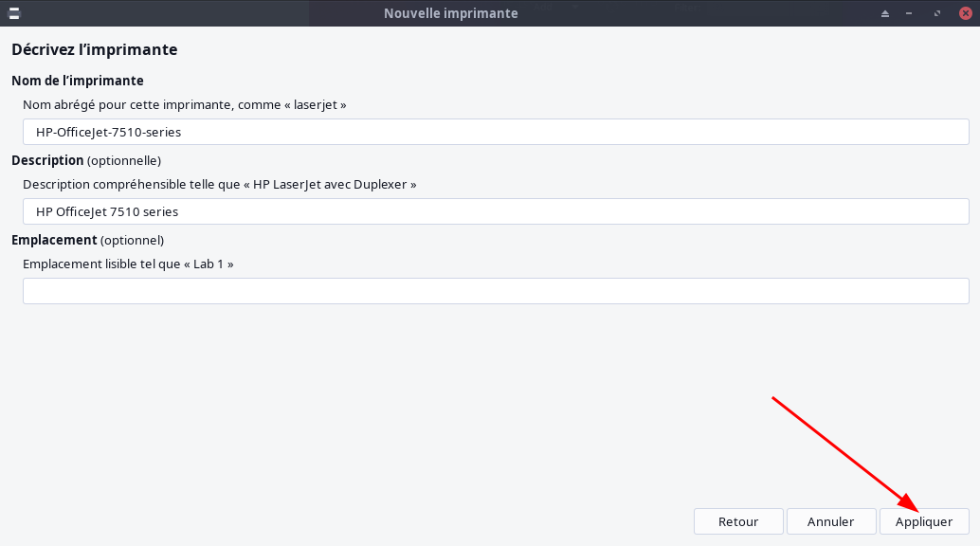This screenshot has width=980, height=546.
Task: Click the empty dialog area below Emplacement field
Action: coord(379,398)
